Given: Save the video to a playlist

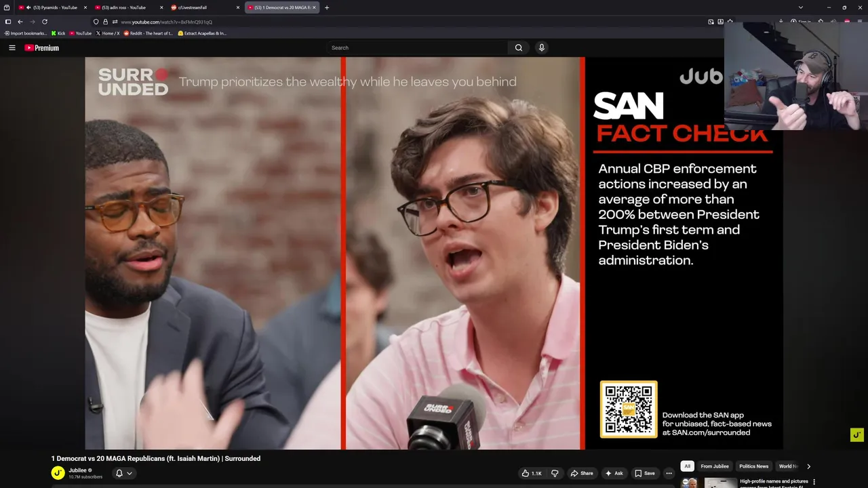Looking at the screenshot, I should 644,473.
